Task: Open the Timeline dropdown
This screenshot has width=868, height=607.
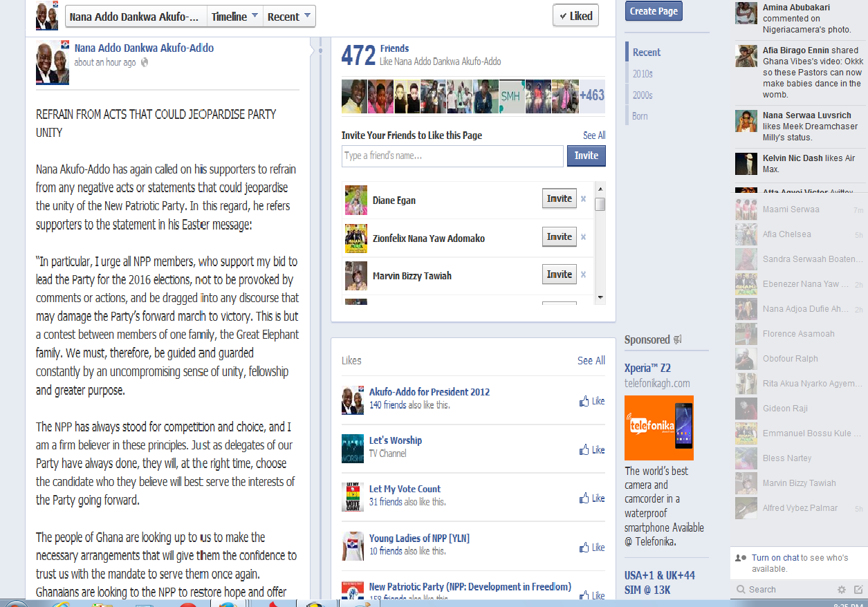Action: 234,17
